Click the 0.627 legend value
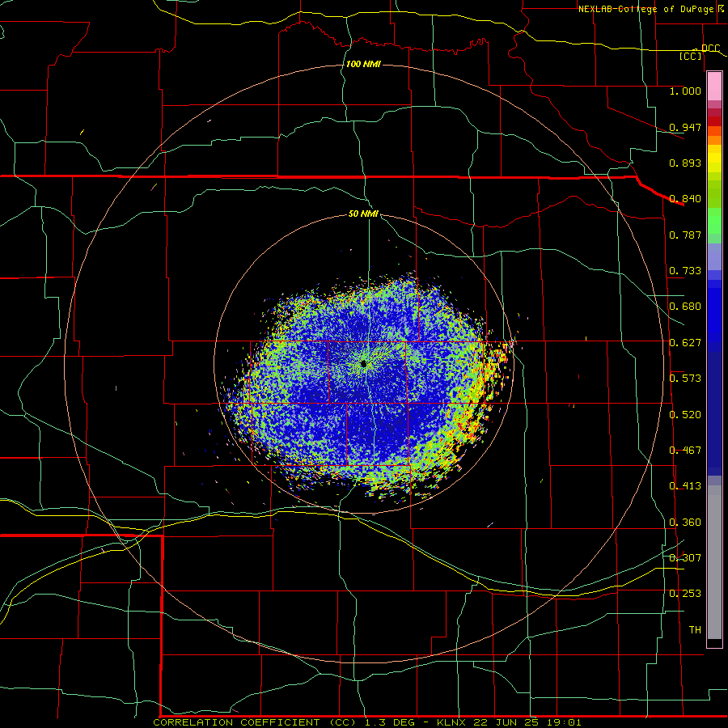Screen dimensions: 728x728 (685, 343)
